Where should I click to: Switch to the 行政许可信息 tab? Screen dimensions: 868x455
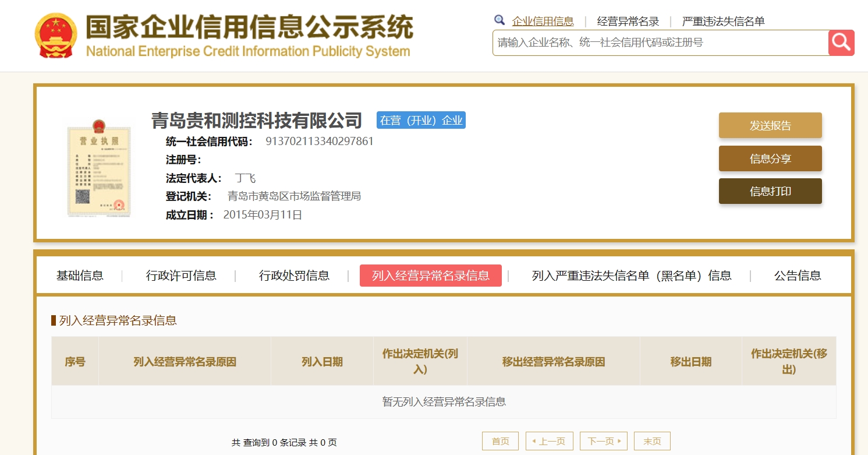[181, 276]
